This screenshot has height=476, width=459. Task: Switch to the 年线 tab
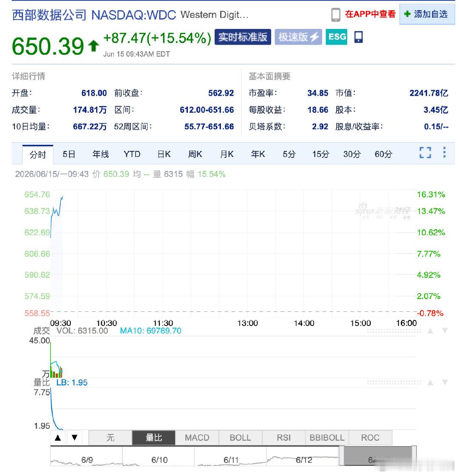point(100,154)
